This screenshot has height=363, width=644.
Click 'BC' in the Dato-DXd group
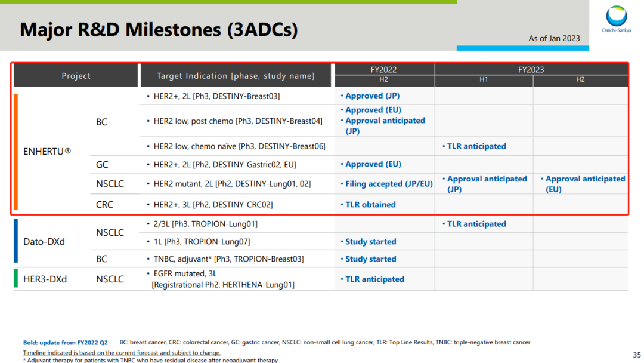coord(101,259)
